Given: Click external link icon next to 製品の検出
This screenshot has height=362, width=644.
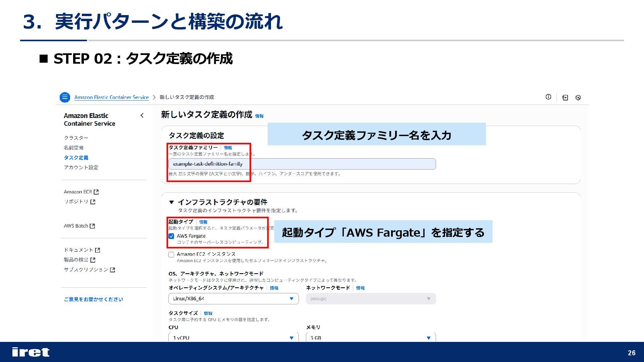Looking at the screenshot, I should (93, 260).
